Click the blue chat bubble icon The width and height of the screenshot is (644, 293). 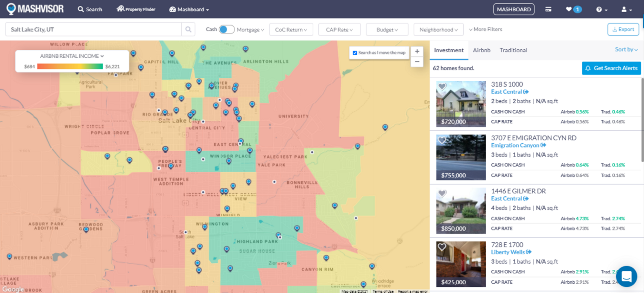(626, 276)
